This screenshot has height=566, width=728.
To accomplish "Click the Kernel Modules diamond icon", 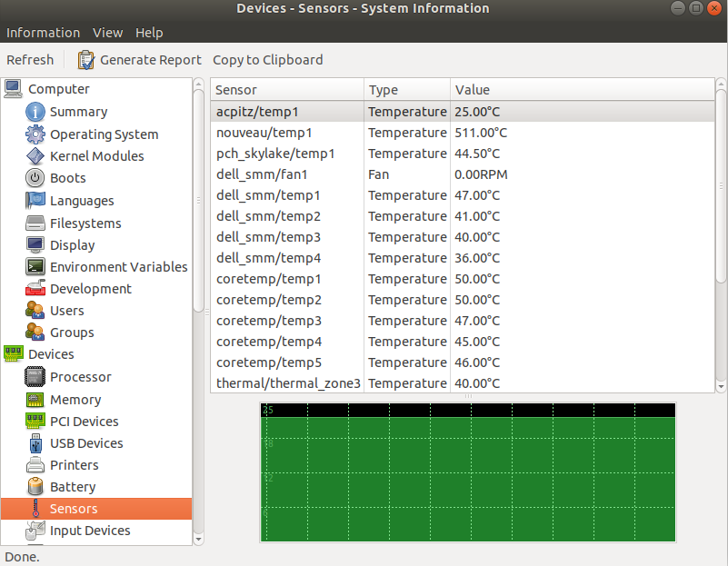I will [35, 156].
